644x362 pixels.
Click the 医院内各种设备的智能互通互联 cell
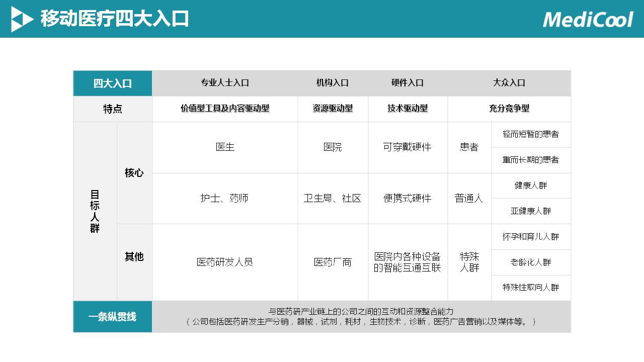[408, 262]
